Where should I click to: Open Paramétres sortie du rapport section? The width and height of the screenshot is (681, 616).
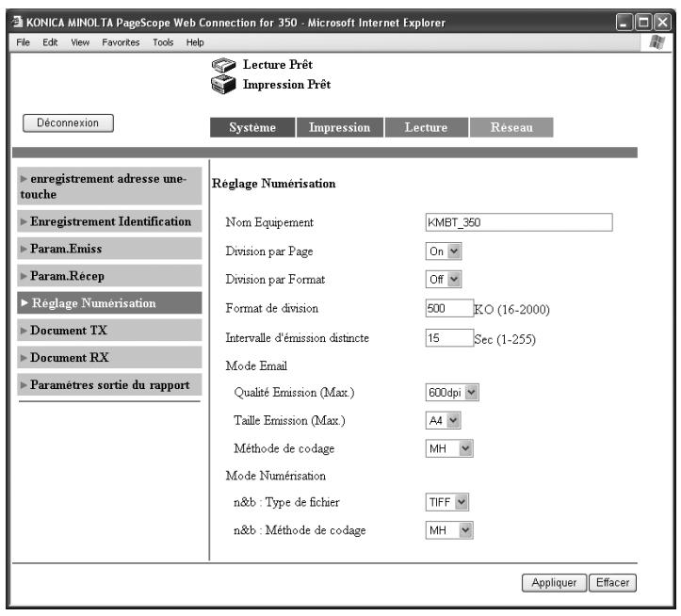point(109,384)
